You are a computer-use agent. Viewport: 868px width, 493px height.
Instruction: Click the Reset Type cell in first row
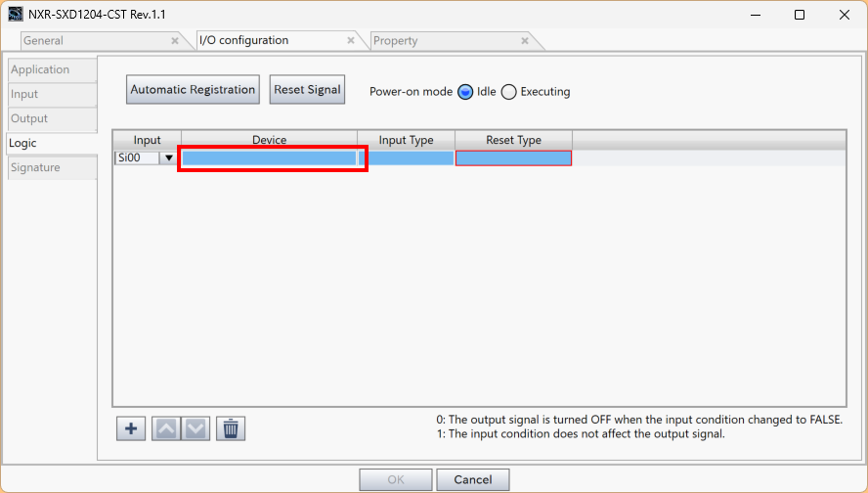513,157
